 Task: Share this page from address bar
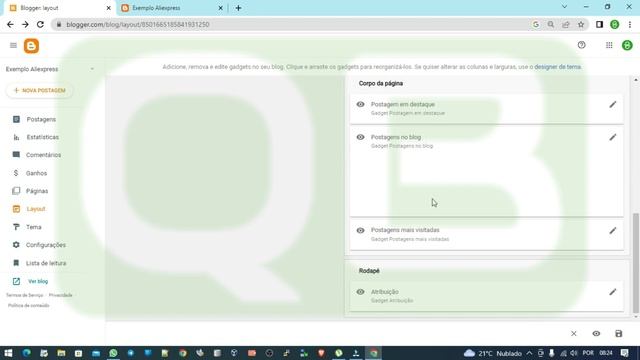point(566,24)
